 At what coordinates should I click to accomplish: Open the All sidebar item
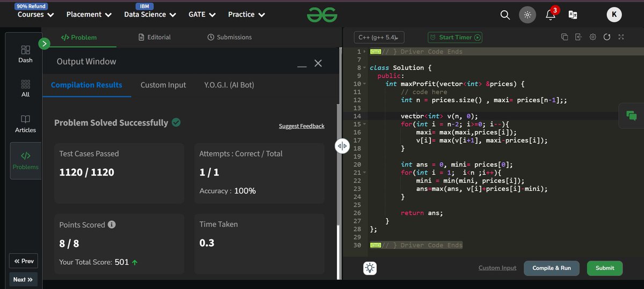point(25,89)
